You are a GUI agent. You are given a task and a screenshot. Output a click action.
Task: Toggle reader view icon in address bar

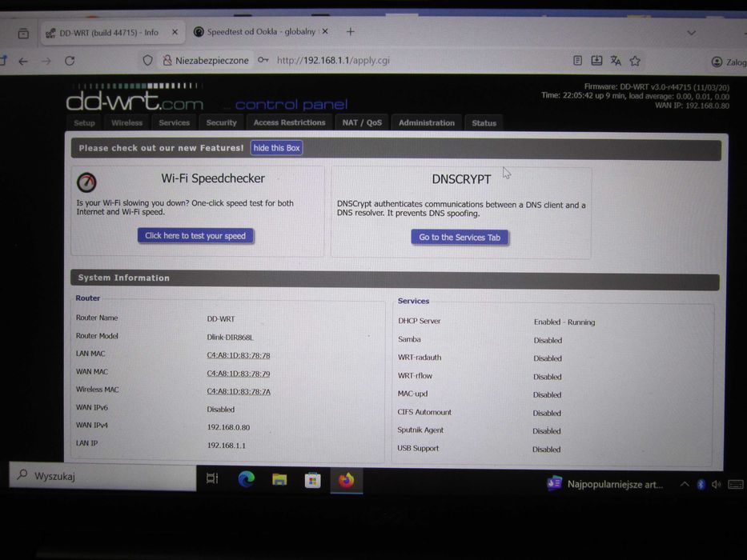577,61
